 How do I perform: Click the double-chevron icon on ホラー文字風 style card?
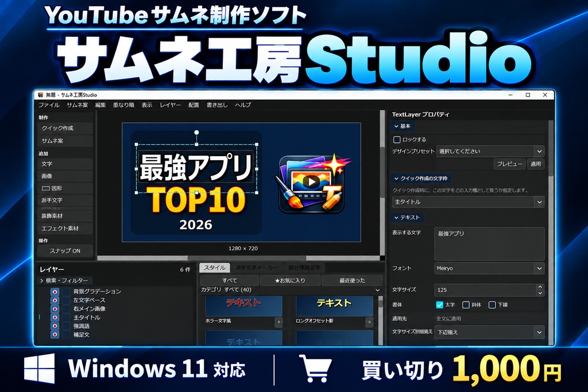278,322
